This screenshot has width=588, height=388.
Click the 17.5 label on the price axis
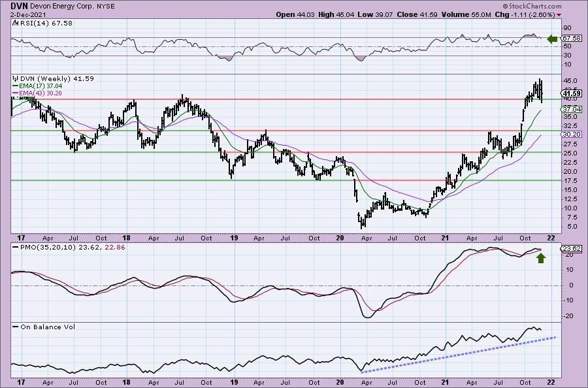click(x=570, y=181)
